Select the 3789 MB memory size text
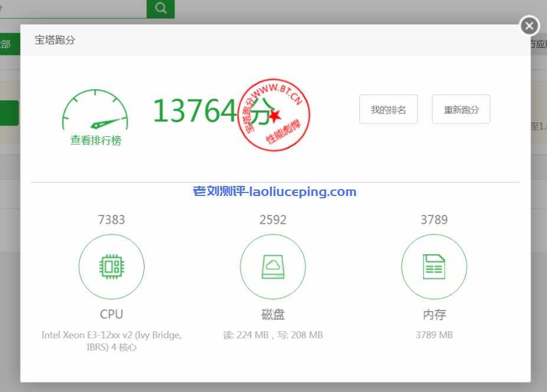Viewport: 547px width, 392px height. click(434, 335)
